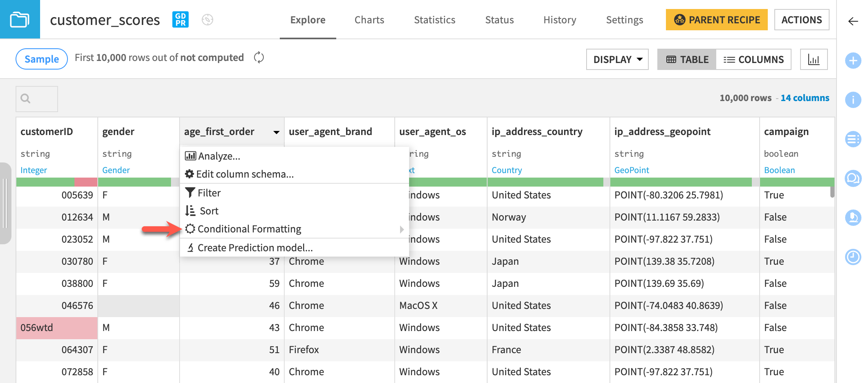
Task: Open the Charts tab
Action: (x=369, y=20)
